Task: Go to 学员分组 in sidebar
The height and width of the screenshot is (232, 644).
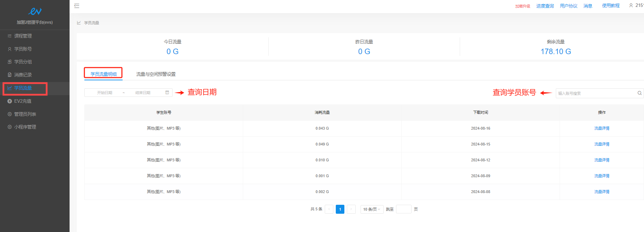Action: 23,62
